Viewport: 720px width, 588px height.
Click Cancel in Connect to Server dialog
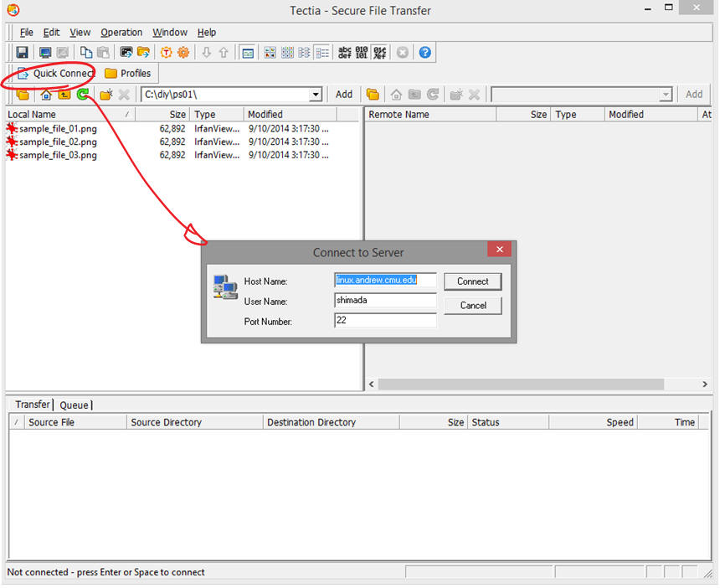tap(472, 306)
